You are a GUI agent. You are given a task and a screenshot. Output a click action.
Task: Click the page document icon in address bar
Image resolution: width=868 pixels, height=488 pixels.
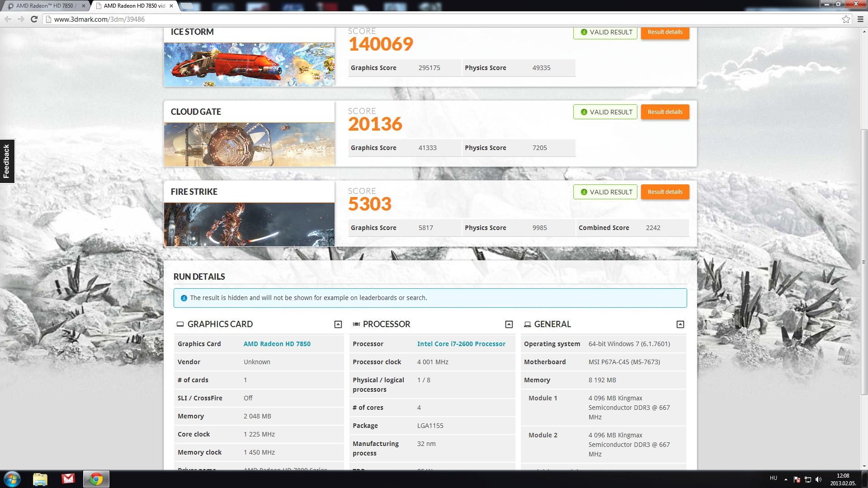click(48, 19)
